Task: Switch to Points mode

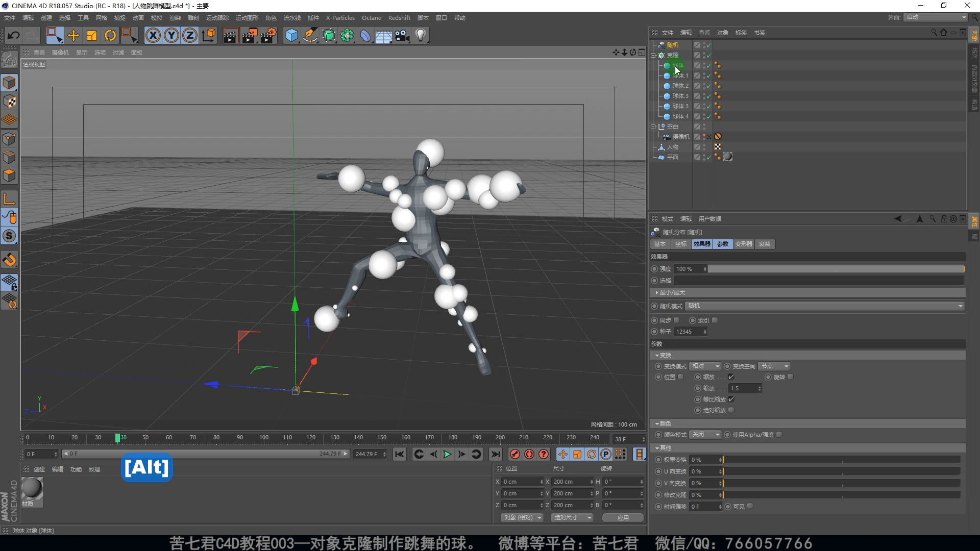Action: (x=9, y=139)
